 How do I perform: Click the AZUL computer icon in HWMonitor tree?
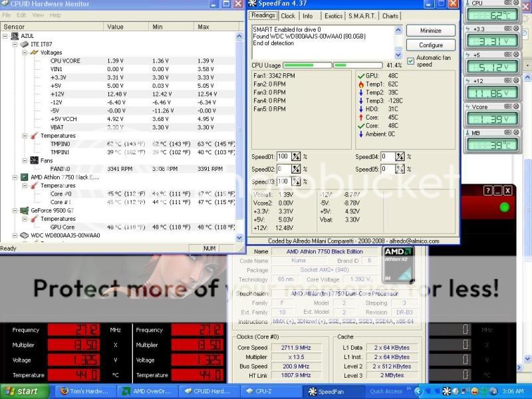coord(15,36)
